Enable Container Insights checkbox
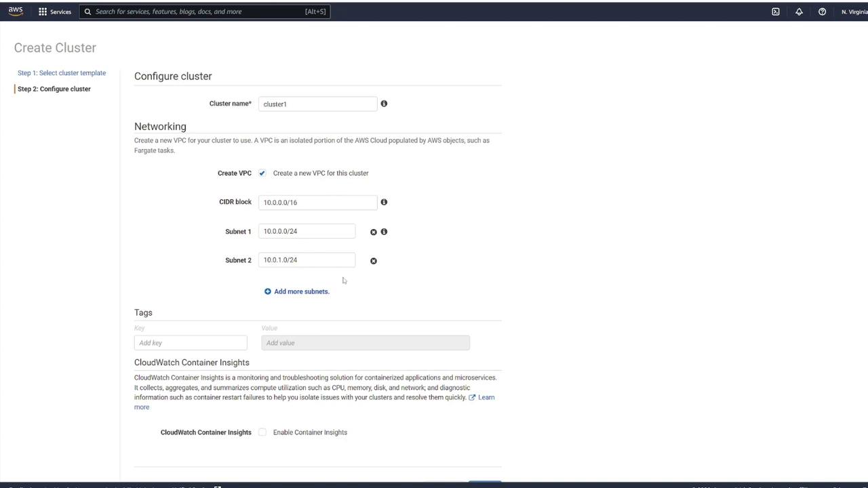This screenshot has height=488, width=868. pyautogui.click(x=262, y=432)
